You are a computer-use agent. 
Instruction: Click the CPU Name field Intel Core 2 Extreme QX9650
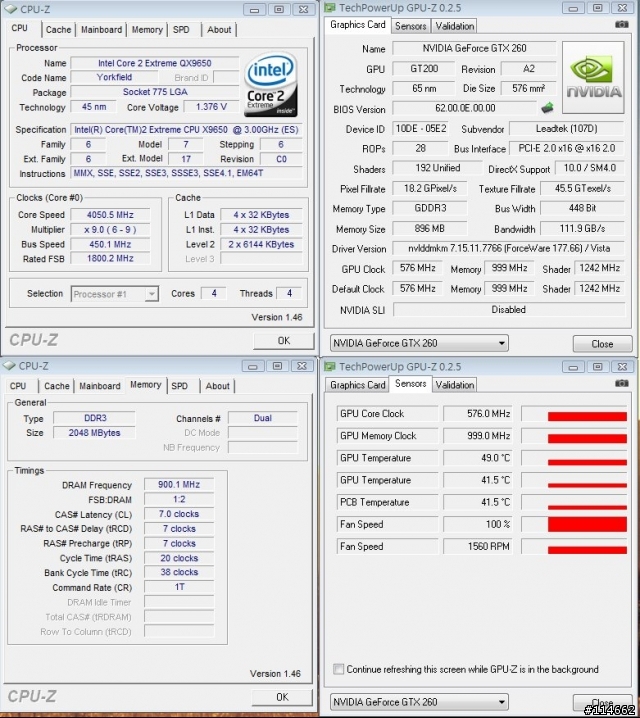click(x=155, y=63)
